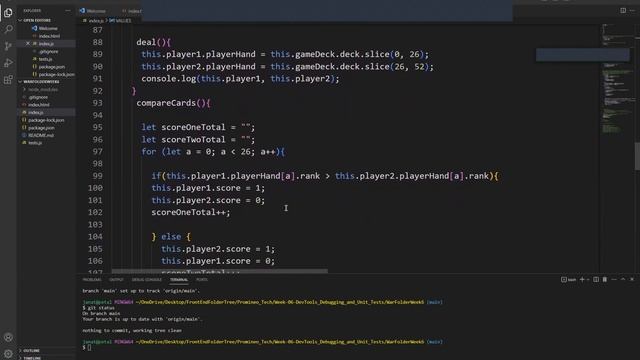640x360 pixels.
Task: Place cursor on compareCards() method name
Action: pos(166,103)
